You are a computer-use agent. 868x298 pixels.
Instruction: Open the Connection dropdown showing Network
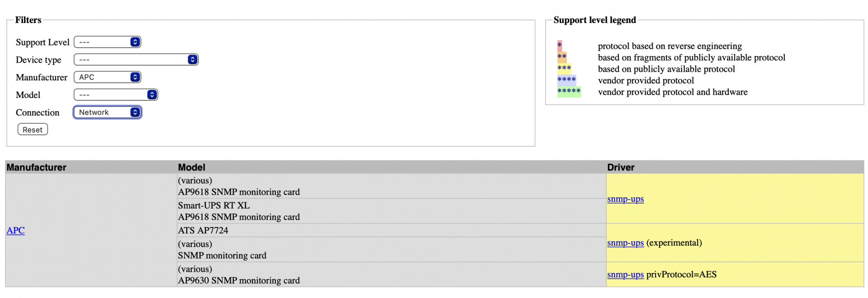pos(107,112)
